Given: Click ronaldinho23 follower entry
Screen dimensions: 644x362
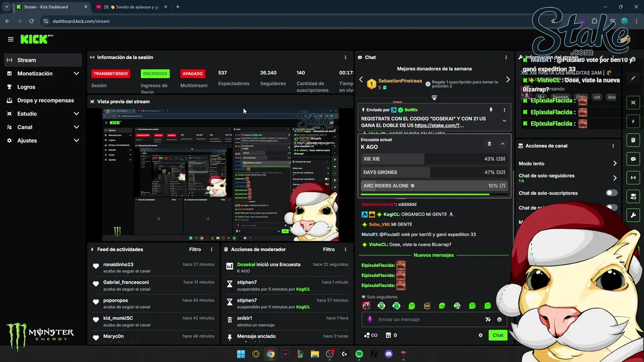Looking at the screenshot, I should point(153,267).
